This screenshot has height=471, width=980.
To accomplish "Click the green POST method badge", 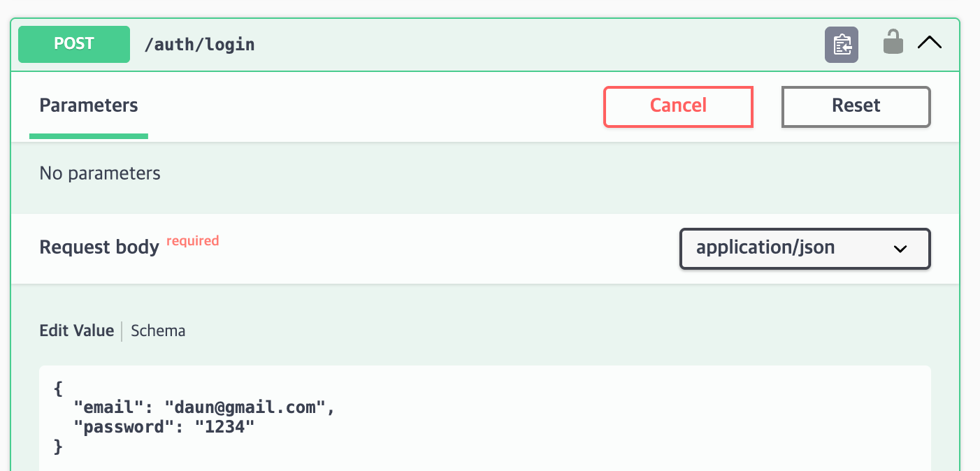I will (x=74, y=44).
